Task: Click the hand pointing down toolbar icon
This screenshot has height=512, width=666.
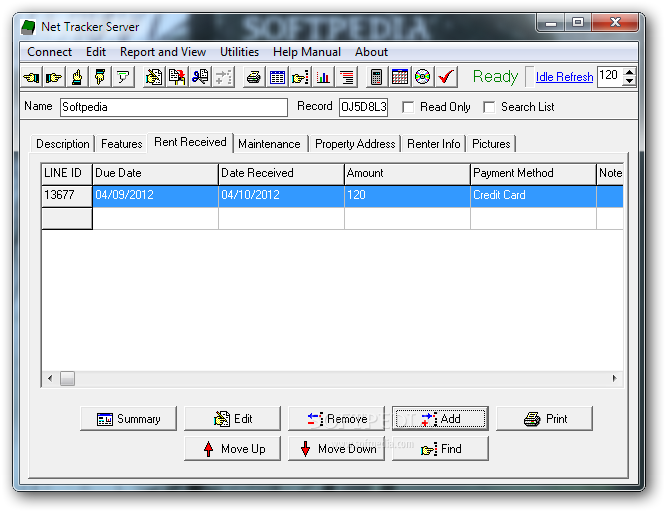Action: click(100, 77)
